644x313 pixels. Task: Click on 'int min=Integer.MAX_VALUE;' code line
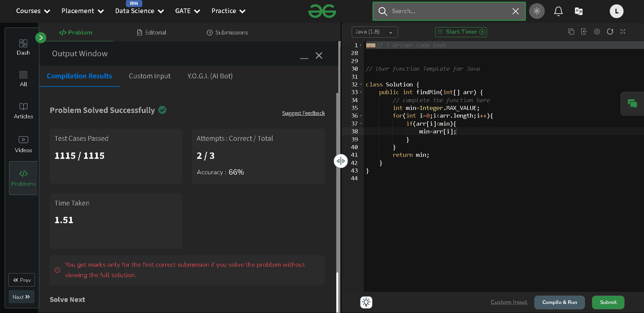click(436, 108)
